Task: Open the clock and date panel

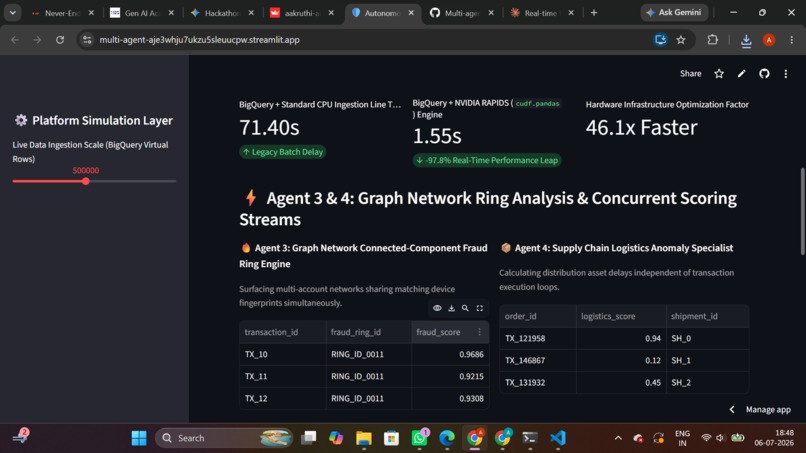Action: tap(774, 438)
